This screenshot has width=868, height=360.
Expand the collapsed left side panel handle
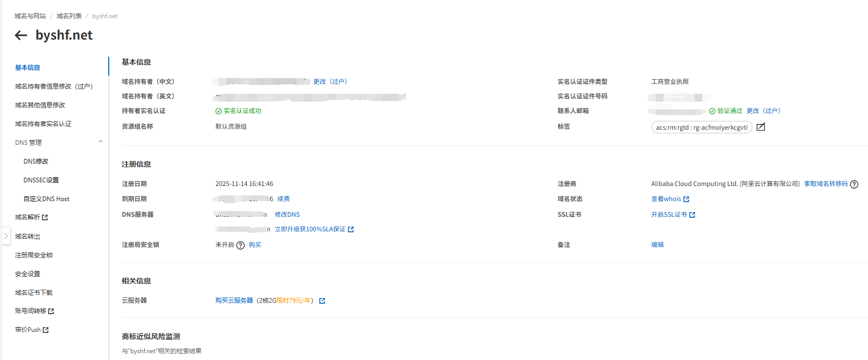[x=6, y=235]
